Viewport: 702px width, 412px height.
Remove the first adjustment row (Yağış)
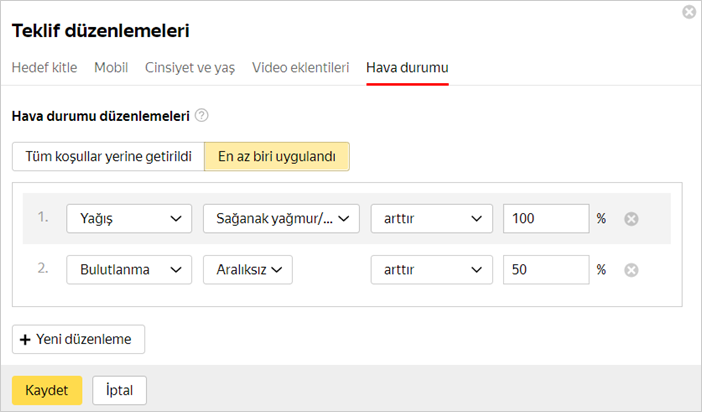(x=631, y=219)
